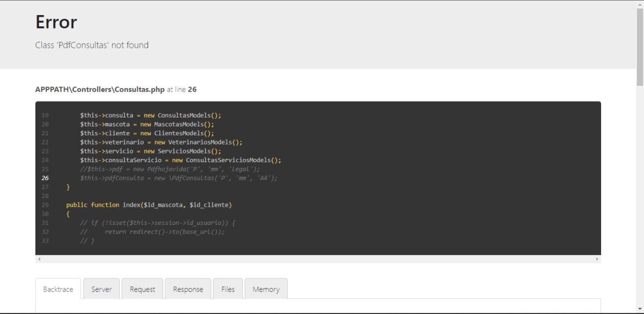Image resolution: width=644 pixels, height=314 pixels.
Task: Click the page scrollbar up arrow
Action: click(x=640, y=4)
